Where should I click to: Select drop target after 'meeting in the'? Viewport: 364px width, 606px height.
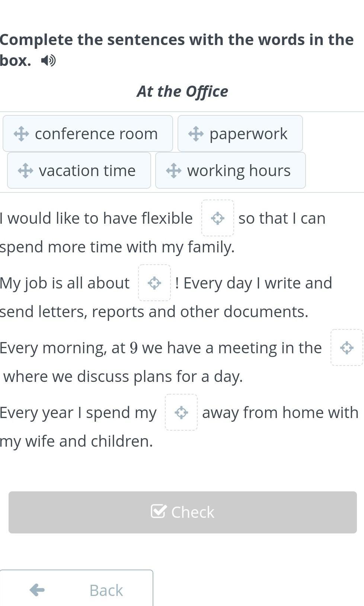(347, 348)
